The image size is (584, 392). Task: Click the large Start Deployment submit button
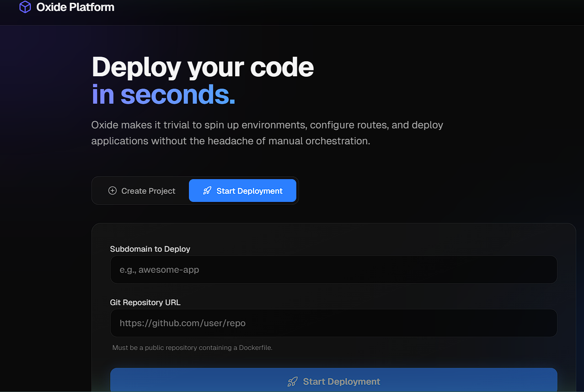pos(333,380)
